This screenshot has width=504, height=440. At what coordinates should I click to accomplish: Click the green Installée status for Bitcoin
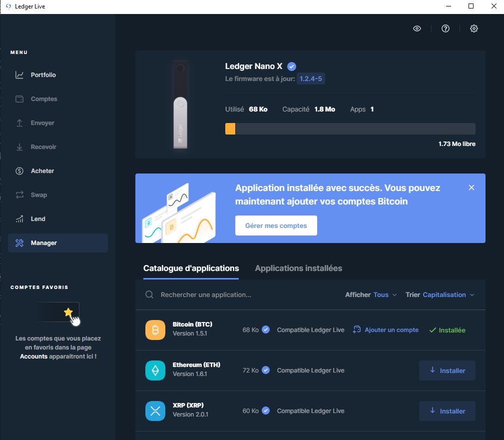click(x=448, y=330)
